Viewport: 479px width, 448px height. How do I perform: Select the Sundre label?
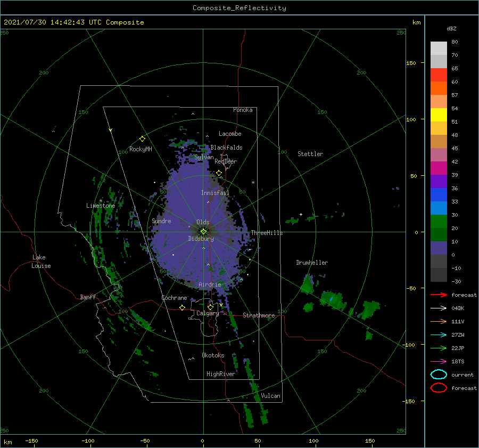click(x=161, y=221)
